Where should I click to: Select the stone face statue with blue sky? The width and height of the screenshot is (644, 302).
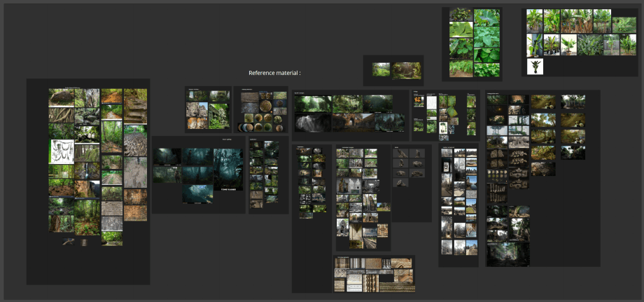pos(197,110)
